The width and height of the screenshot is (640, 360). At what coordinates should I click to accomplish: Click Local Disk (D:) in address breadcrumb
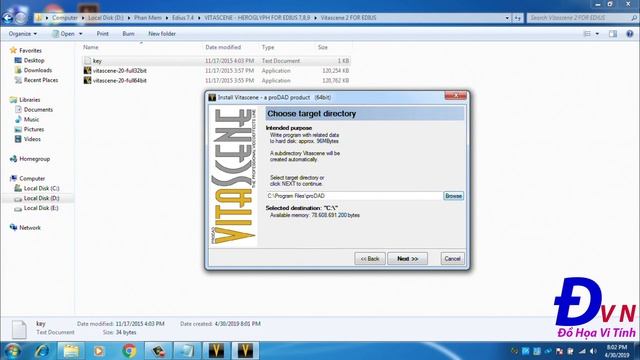pos(106,18)
